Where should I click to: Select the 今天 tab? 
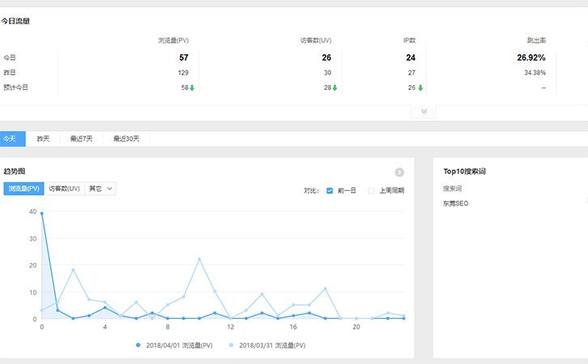[10, 139]
